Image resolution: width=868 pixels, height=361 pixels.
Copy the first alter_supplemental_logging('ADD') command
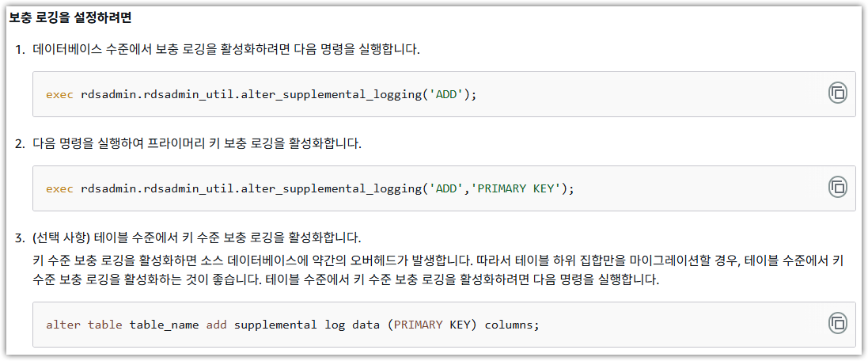pyautogui.click(x=837, y=93)
